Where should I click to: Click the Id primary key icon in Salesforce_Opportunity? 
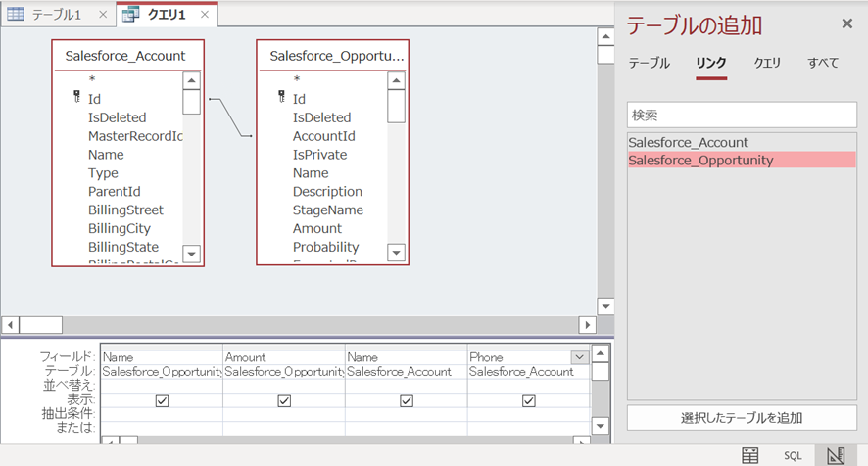(282, 97)
